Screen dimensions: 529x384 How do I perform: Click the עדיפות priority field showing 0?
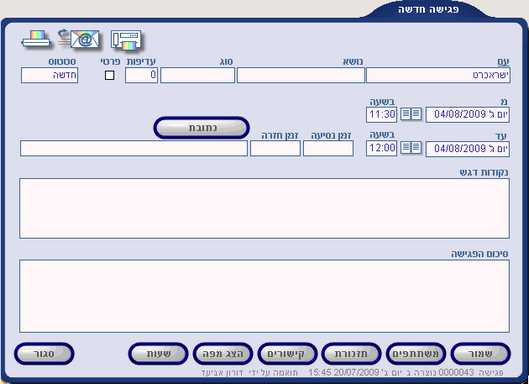pyautogui.click(x=141, y=75)
